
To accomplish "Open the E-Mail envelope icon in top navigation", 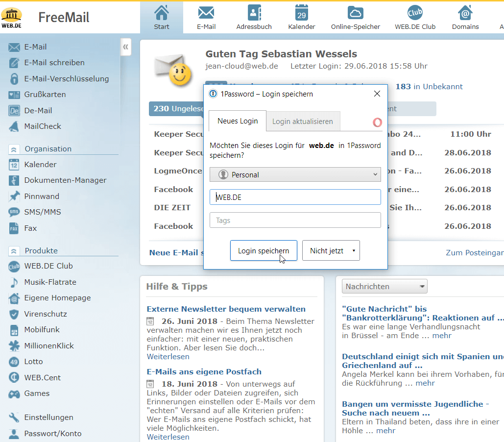I will [206, 13].
